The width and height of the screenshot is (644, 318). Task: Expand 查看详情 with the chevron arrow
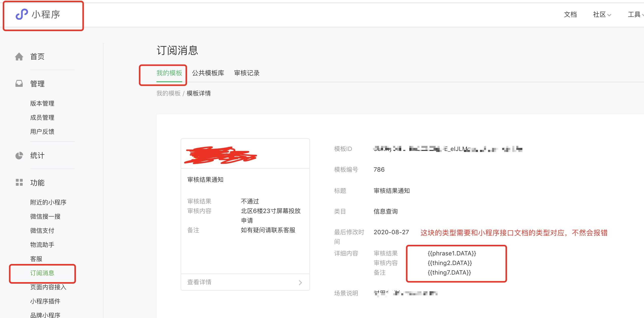(300, 282)
